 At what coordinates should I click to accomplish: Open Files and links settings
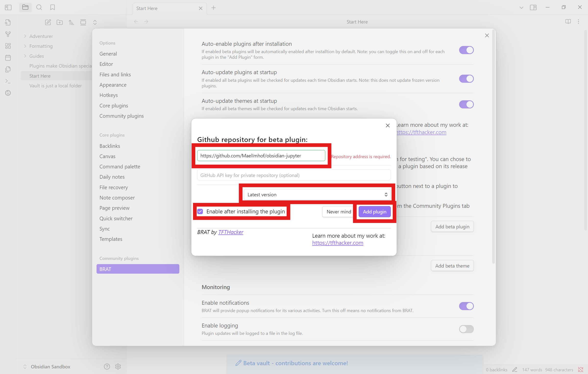click(x=115, y=74)
